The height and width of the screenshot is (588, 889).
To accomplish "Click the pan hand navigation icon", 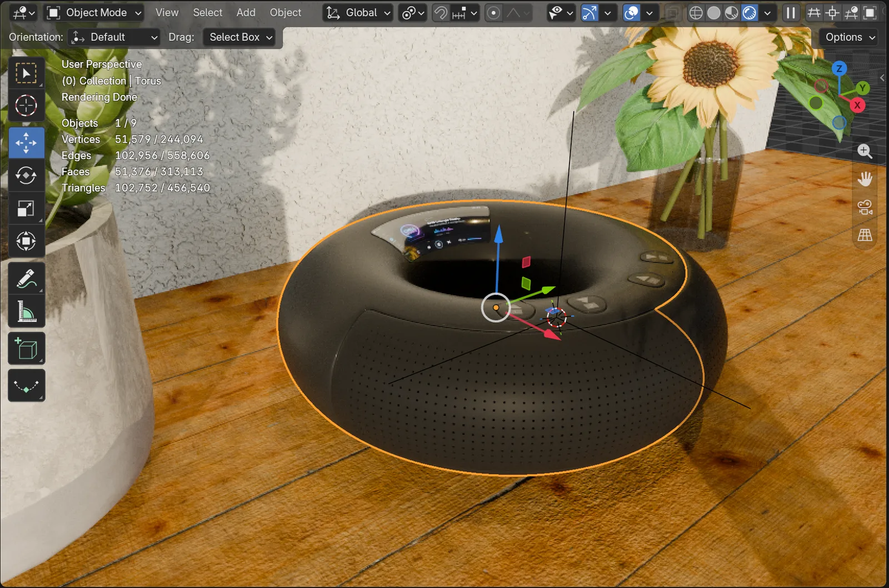I will pos(865,179).
